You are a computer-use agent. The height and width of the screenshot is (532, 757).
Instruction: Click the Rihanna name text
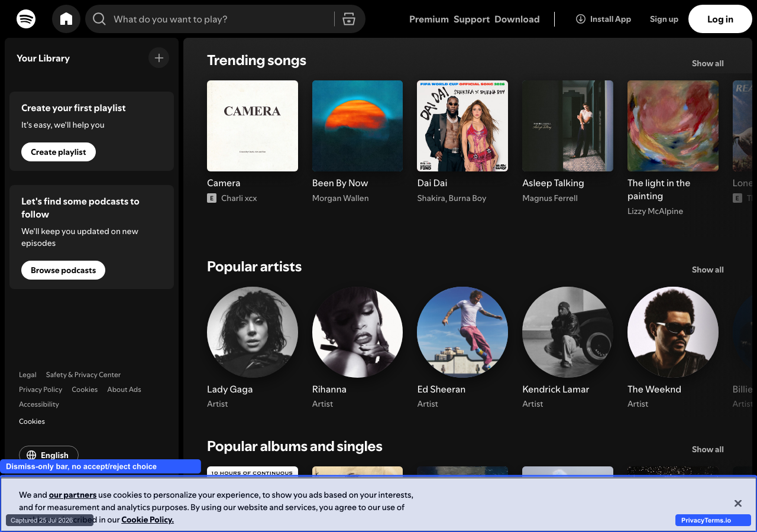(329, 390)
